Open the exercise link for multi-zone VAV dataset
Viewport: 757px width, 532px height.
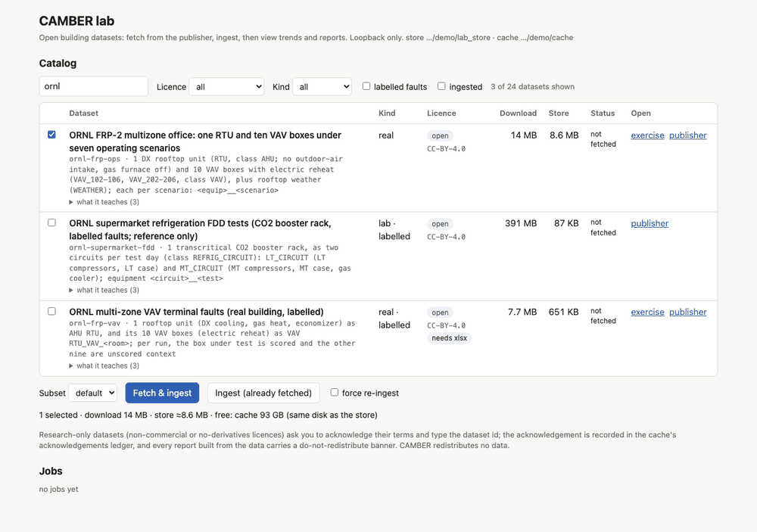coord(647,312)
